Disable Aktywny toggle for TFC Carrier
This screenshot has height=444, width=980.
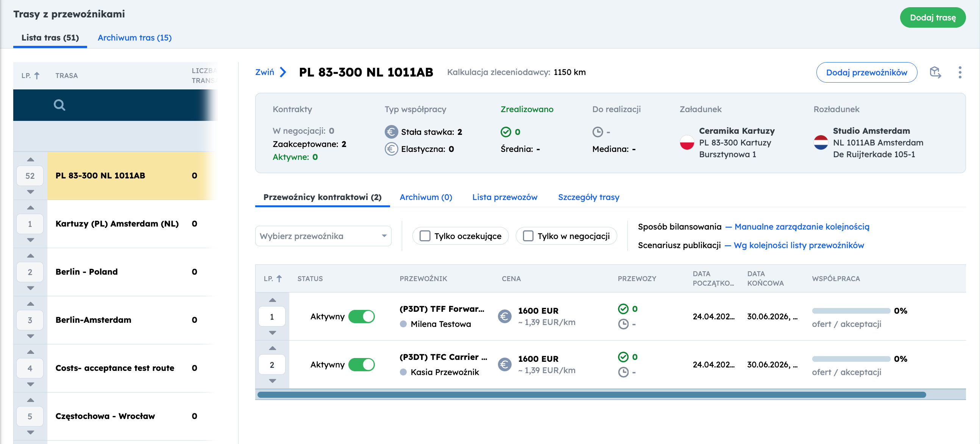pyautogui.click(x=361, y=364)
